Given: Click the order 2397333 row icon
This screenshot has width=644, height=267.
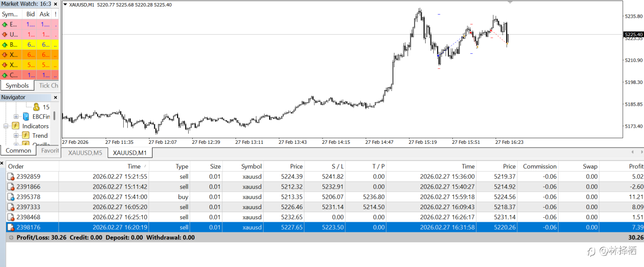Looking at the screenshot, I should point(11,207).
